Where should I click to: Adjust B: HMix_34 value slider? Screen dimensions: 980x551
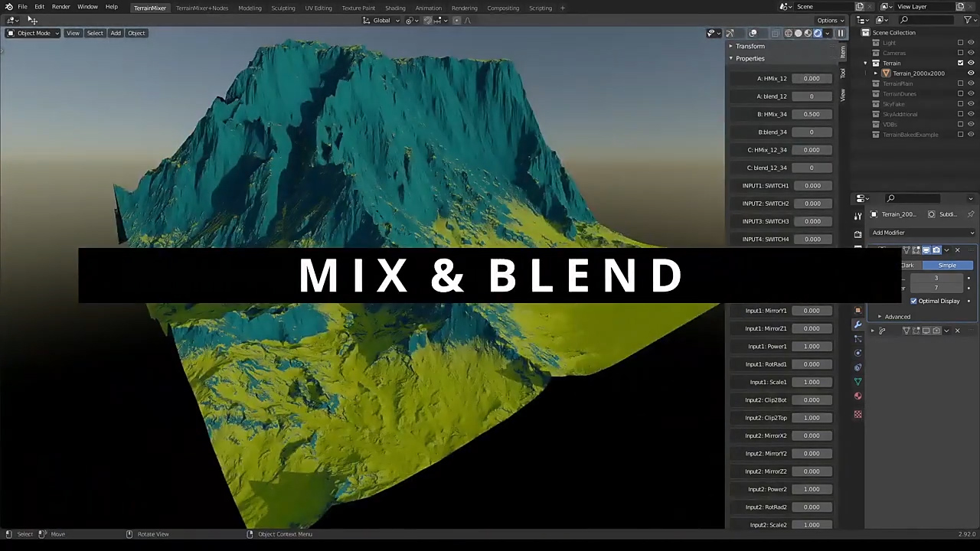point(812,114)
